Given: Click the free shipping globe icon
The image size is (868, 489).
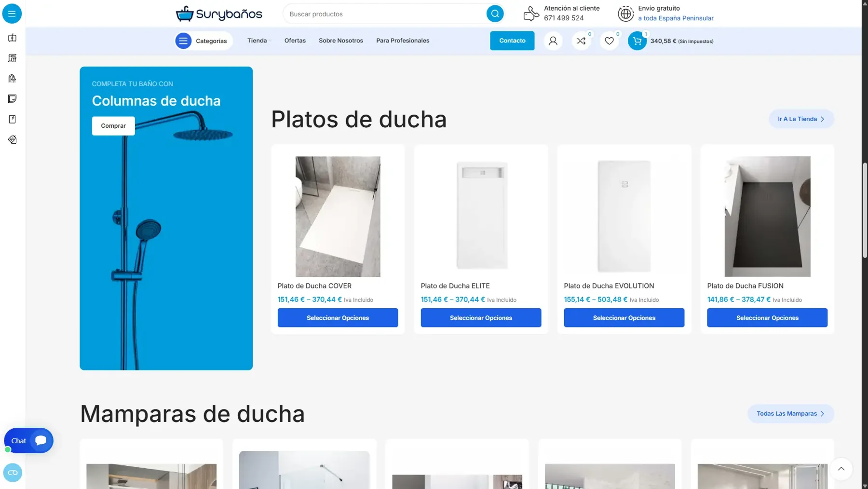Looking at the screenshot, I should (x=625, y=14).
